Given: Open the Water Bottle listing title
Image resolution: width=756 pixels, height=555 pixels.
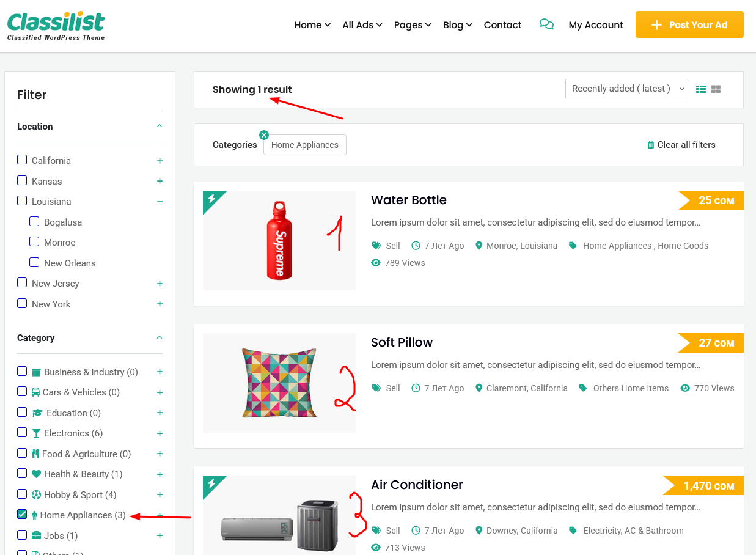Looking at the screenshot, I should pos(409,200).
